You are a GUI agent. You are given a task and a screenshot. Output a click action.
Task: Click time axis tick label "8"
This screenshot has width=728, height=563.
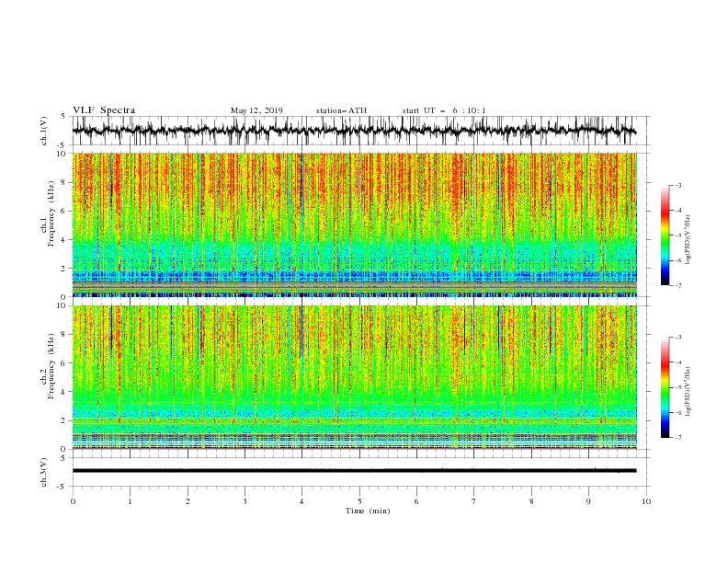(x=531, y=501)
